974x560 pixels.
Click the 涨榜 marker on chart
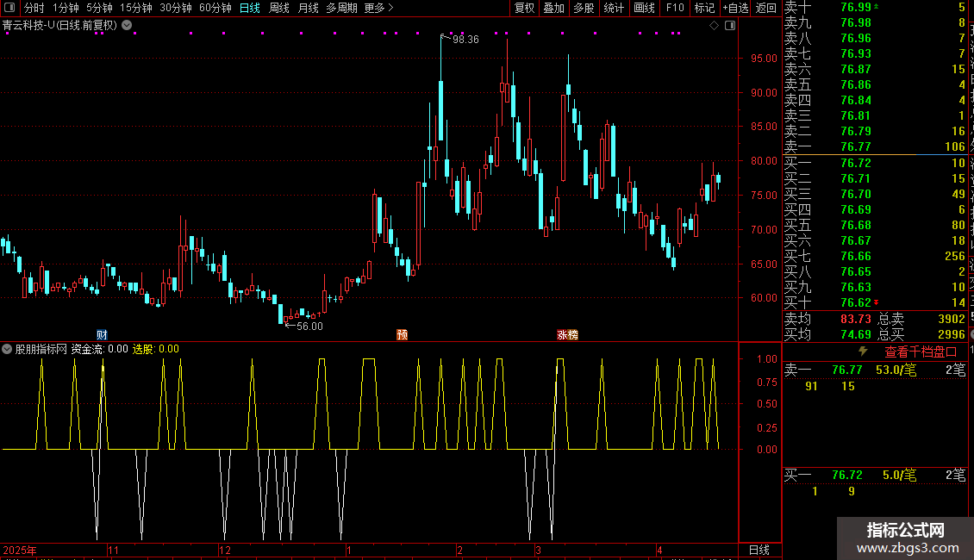(x=567, y=334)
